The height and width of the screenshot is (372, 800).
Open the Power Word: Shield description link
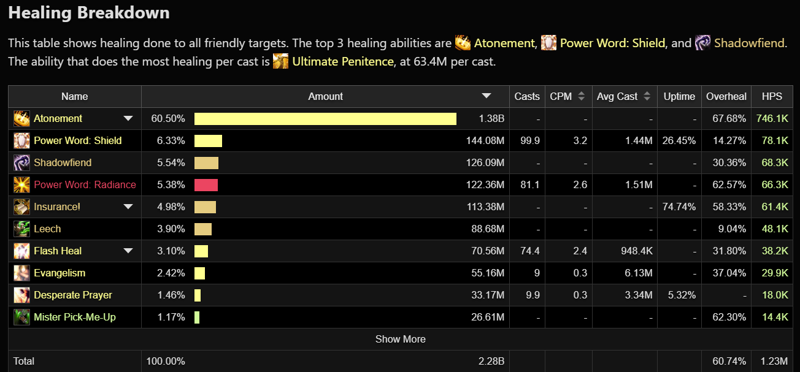click(x=613, y=43)
